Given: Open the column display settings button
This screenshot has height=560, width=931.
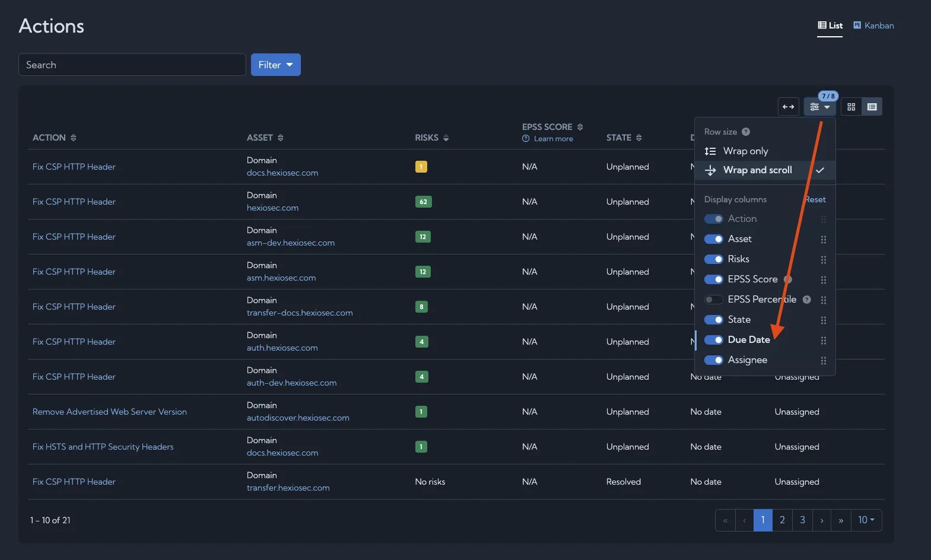Looking at the screenshot, I should coord(820,107).
